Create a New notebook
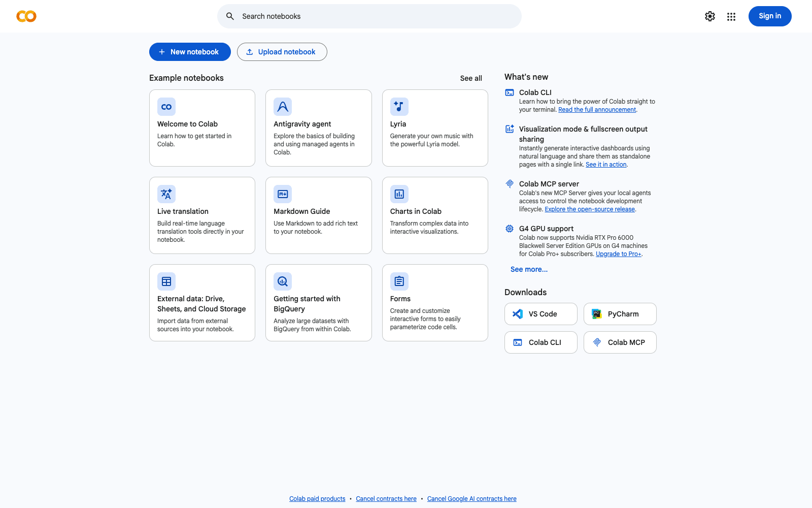812x508 pixels. coord(190,52)
